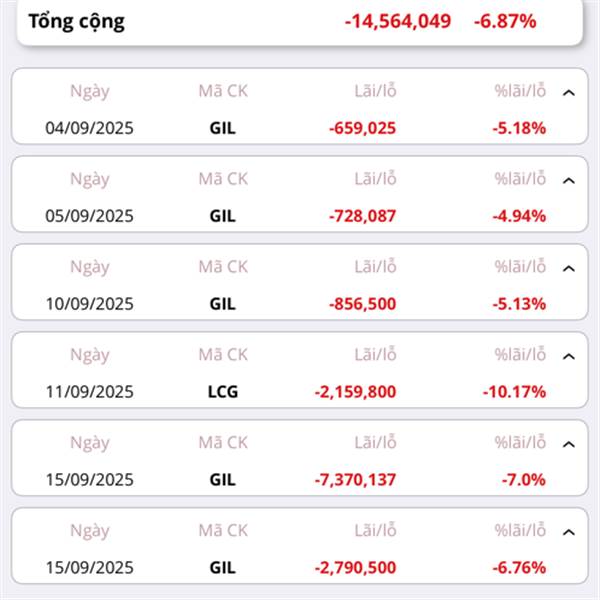Open GIL code in the 10/09/2025 row
Screen dimensions: 600x600
[x=222, y=303]
